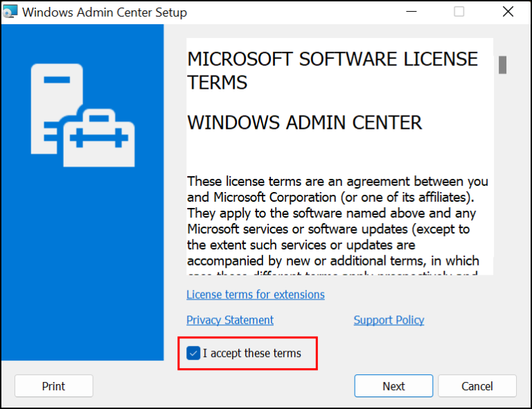Click the "Windows Admin Center Setup" title text

coord(105,12)
